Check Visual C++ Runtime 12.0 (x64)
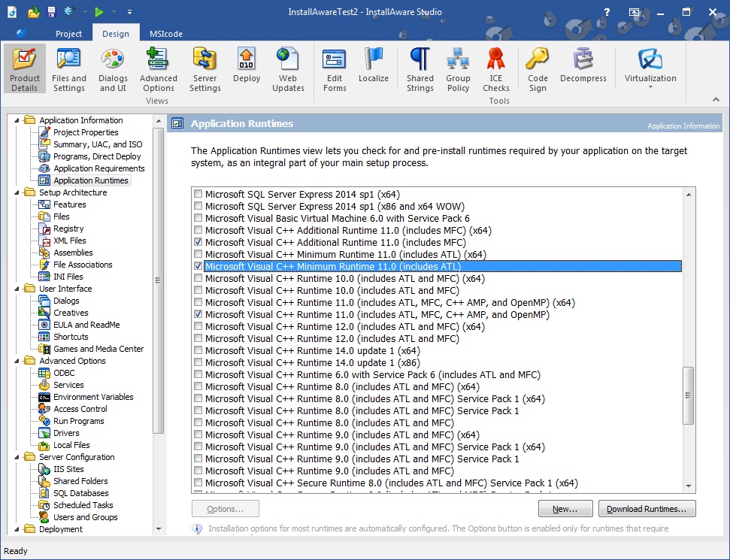This screenshot has height=560, width=730. 198,326
